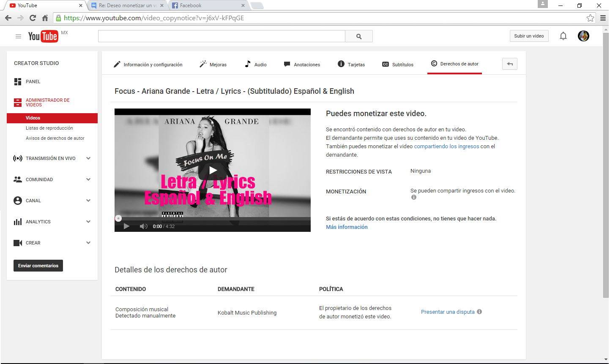
Task: Open the Subtítulos tab
Action: pos(398,65)
